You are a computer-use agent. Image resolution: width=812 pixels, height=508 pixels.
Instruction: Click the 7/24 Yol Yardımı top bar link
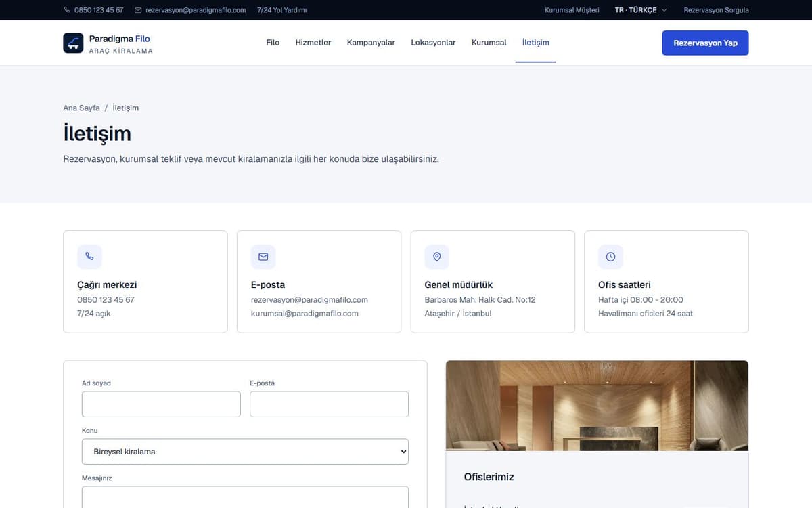[x=282, y=10]
